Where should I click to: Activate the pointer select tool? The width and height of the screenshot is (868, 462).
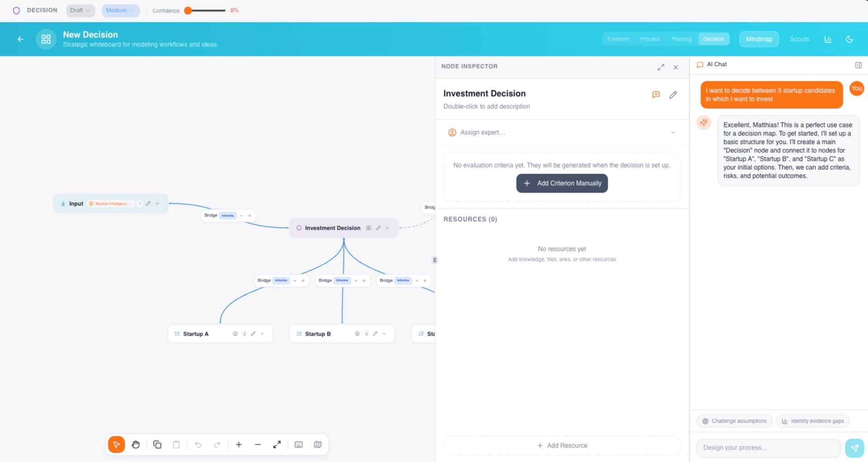coord(116,444)
